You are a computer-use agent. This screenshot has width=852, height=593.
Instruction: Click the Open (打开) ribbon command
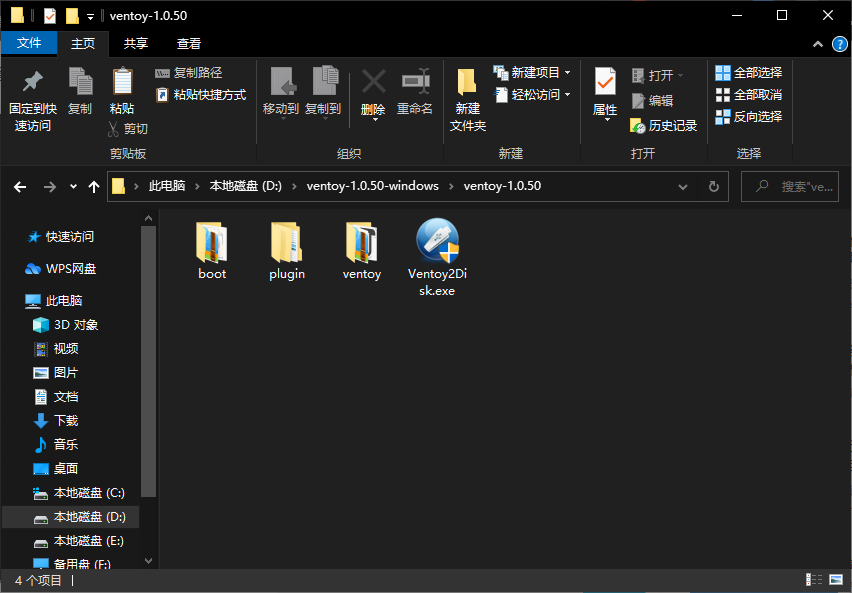point(657,75)
